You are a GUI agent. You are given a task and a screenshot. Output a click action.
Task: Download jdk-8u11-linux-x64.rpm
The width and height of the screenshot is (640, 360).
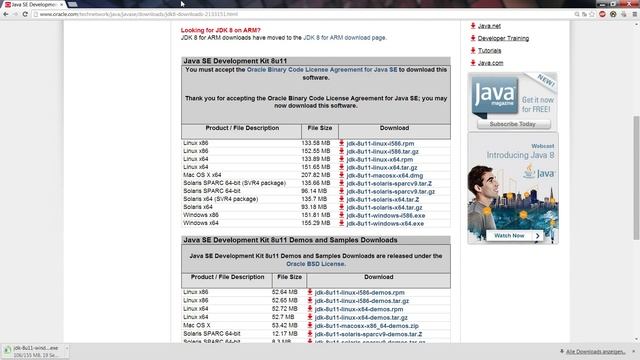coord(380,160)
